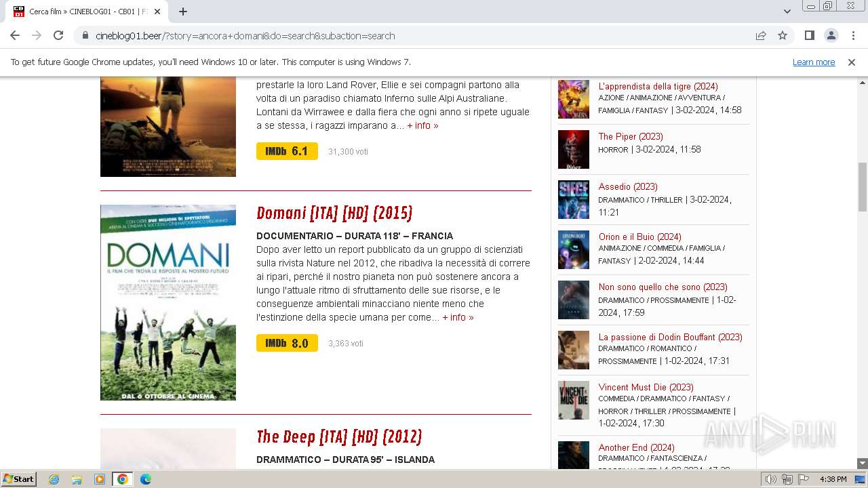
Task: Expand the tab search dropdown
Action: (787, 12)
